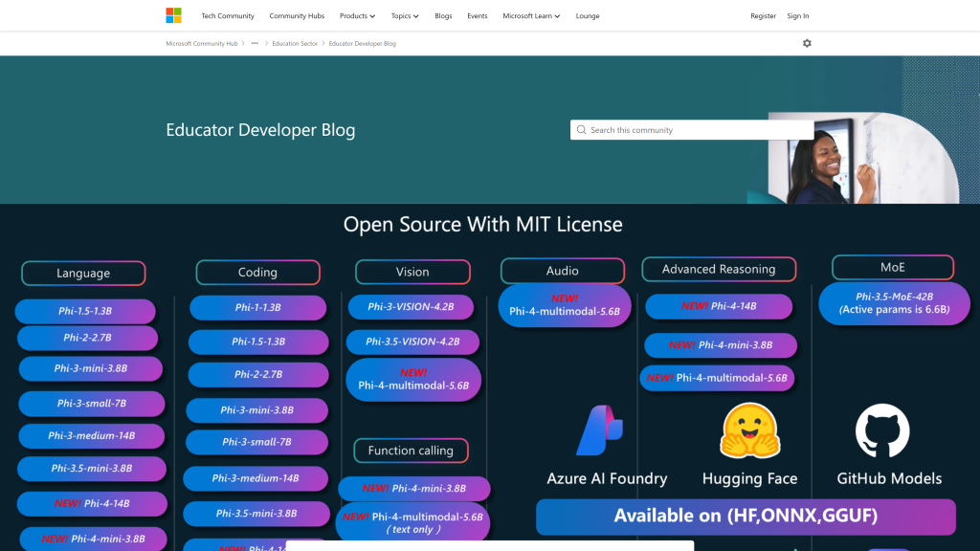The width and height of the screenshot is (980, 551).
Task: Click Phi-4-multimodal-5.6B under Advanced Reasoning
Action: pyautogui.click(x=717, y=378)
